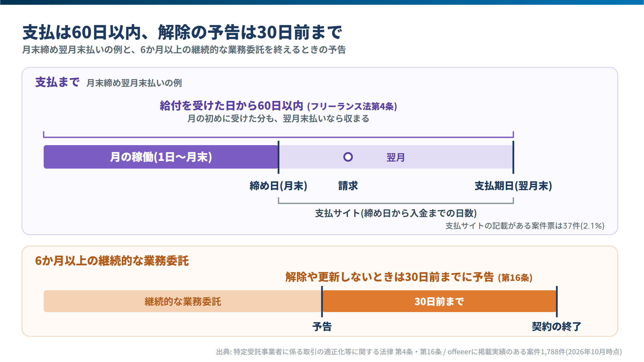Image resolution: width=644 pixels, height=362 pixels.
Task: Click the label 締め日(月末)
Action: (x=278, y=186)
